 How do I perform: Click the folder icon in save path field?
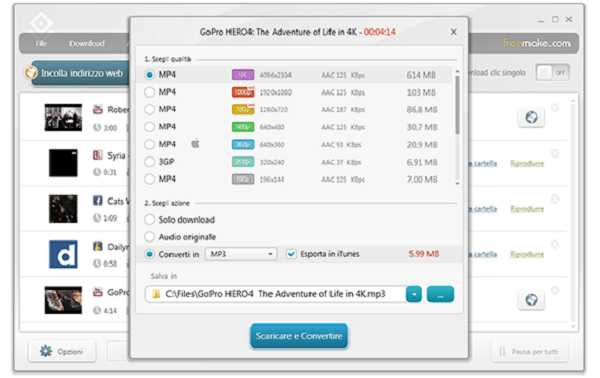[156, 294]
